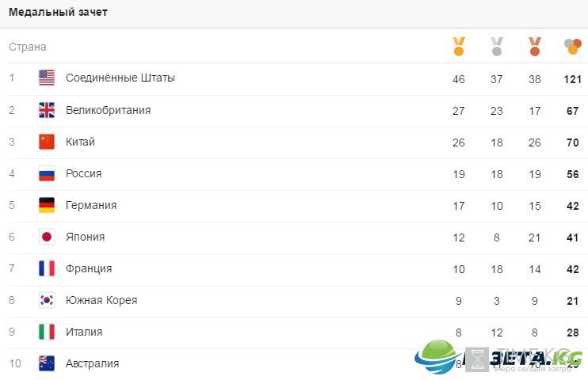Click the China flag icon
This screenshot has height=380, width=588.
(47, 142)
